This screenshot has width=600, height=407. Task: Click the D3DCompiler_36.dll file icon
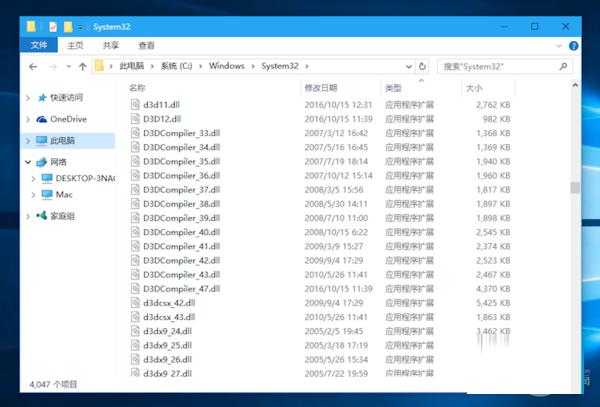pos(135,175)
